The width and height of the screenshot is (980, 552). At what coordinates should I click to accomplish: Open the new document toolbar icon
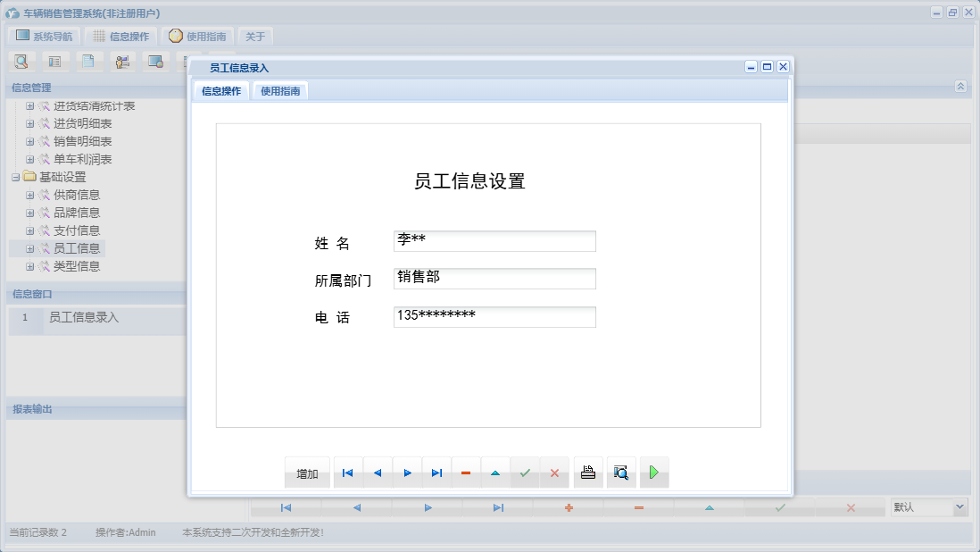[x=89, y=62]
